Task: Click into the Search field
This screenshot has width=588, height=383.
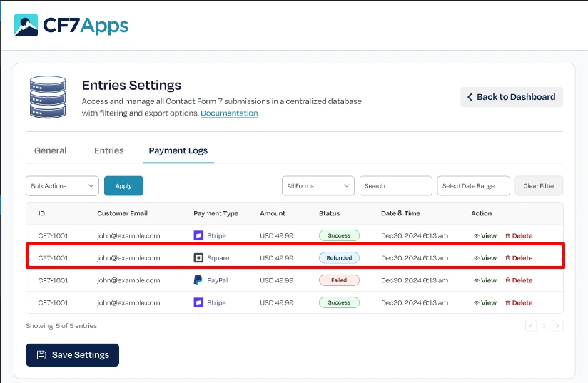Action: [395, 186]
